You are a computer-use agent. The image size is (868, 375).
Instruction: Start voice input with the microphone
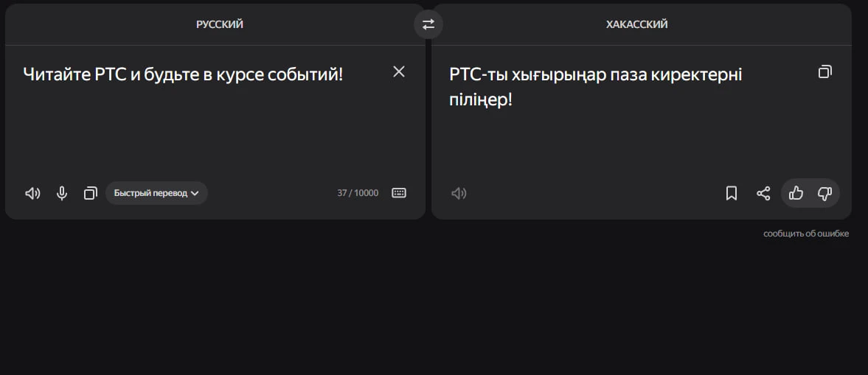[x=62, y=194]
